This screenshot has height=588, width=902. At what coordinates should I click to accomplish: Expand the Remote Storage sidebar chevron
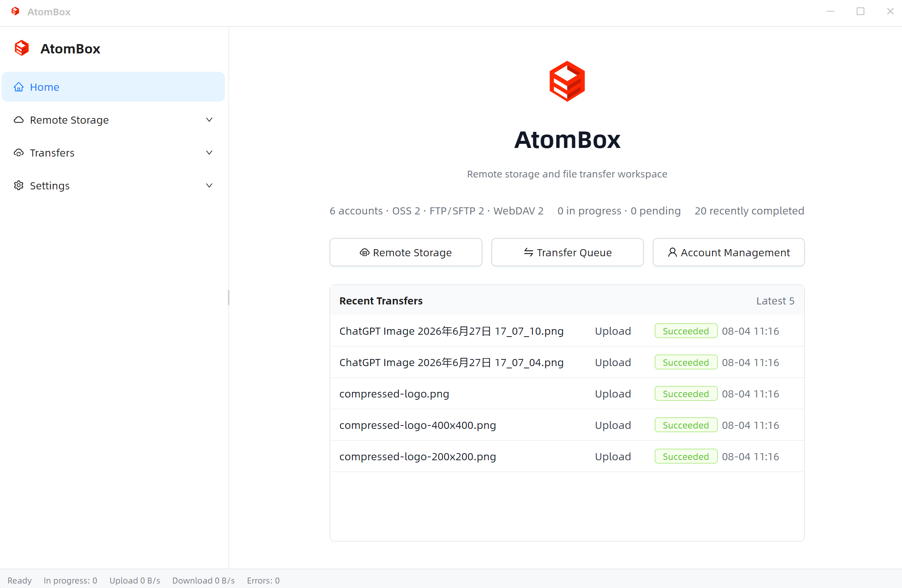(209, 120)
